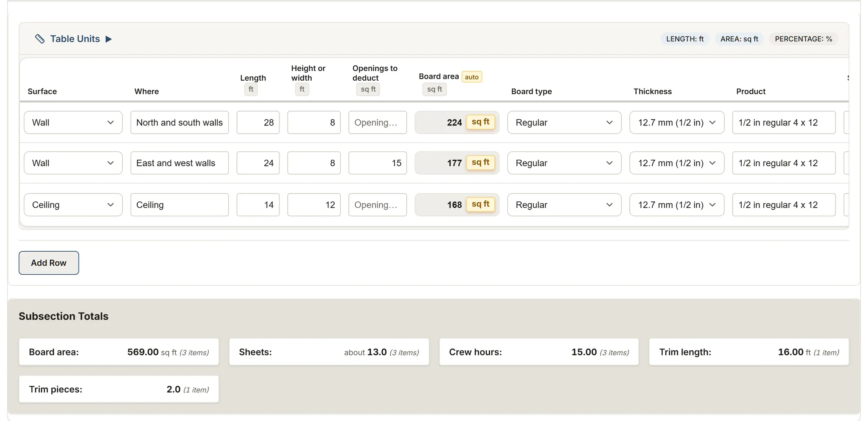Open Thickness dropdown in East and west walls row
This screenshot has height=421, width=868.
[x=677, y=163]
